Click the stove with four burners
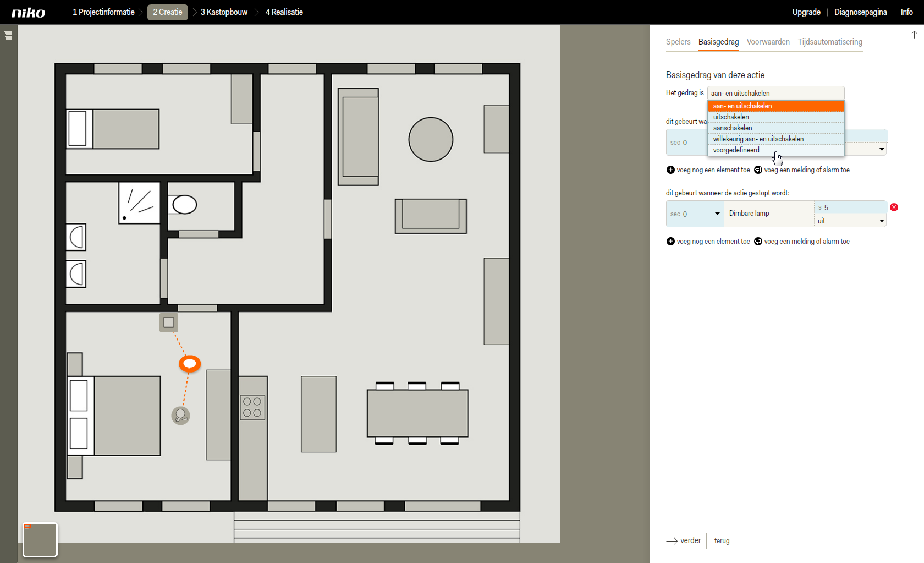924x563 pixels. pyautogui.click(x=252, y=407)
